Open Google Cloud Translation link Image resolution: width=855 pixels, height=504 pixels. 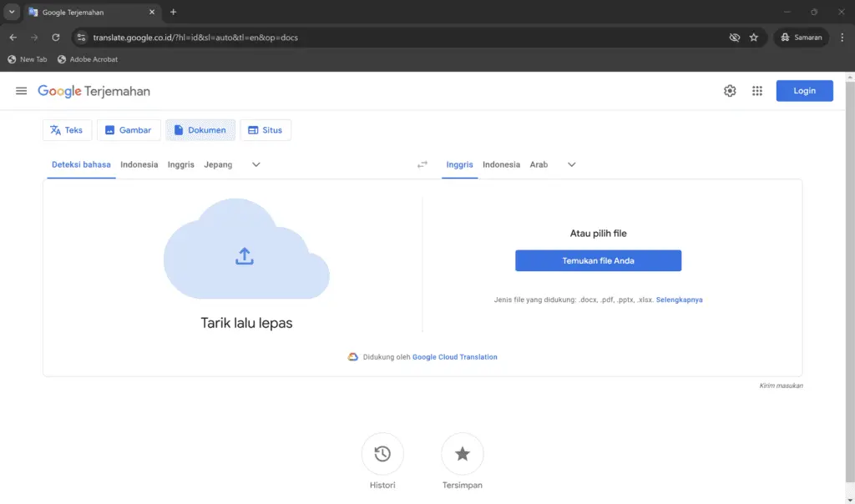(x=455, y=357)
